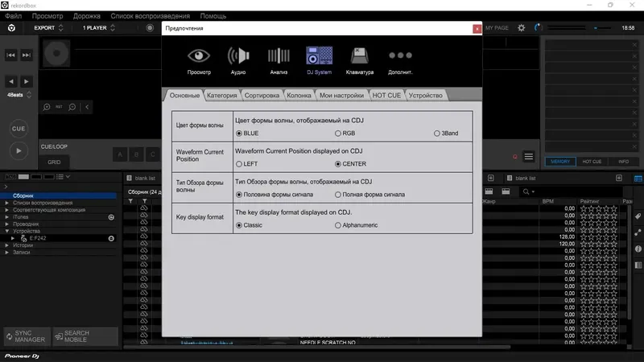Expand the iTunes tree node
The height and width of the screenshot is (362, 644).
click(6, 216)
